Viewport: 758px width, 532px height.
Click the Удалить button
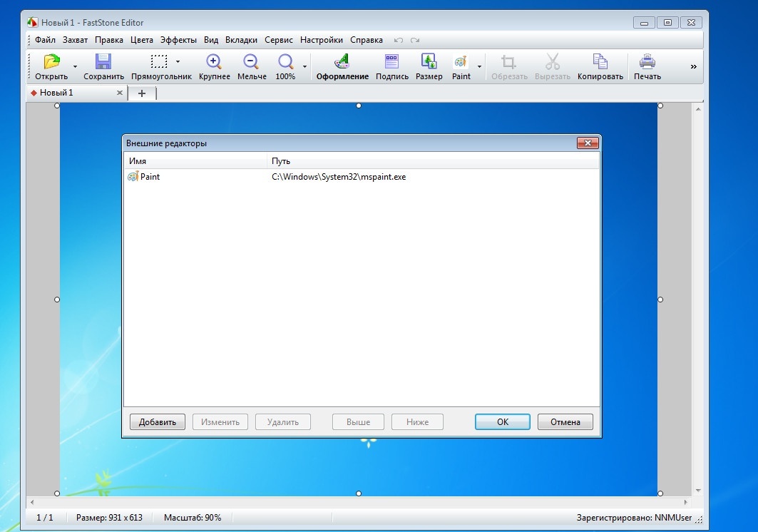283,421
